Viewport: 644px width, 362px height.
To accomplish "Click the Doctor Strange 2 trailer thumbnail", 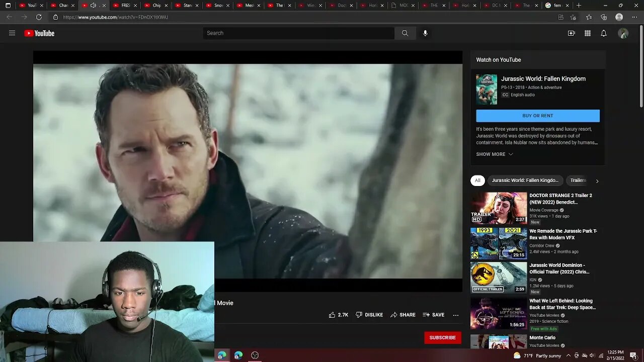I will click(499, 208).
